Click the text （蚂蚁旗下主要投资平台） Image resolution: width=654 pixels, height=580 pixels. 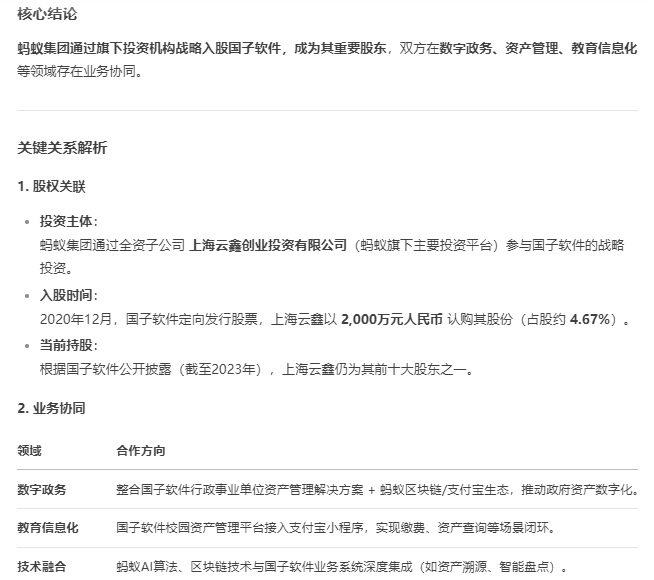pyautogui.click(x=426, y=245)
